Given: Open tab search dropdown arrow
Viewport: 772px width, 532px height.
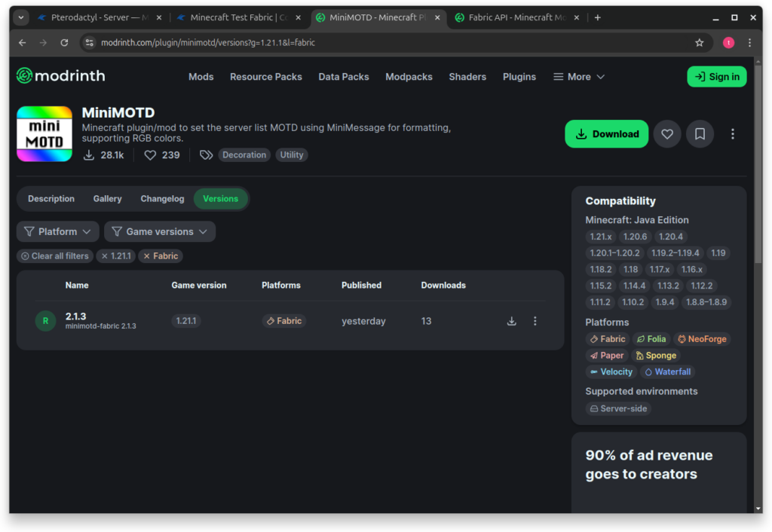Looking at the screenshot, I should pos(20,17).
